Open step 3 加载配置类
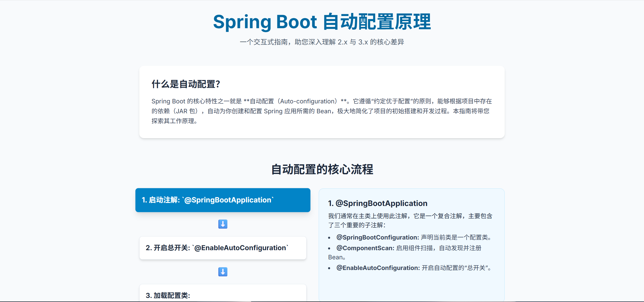Image resolution: width=644 pixels, height=302 pixels. (x=223, y=295)
